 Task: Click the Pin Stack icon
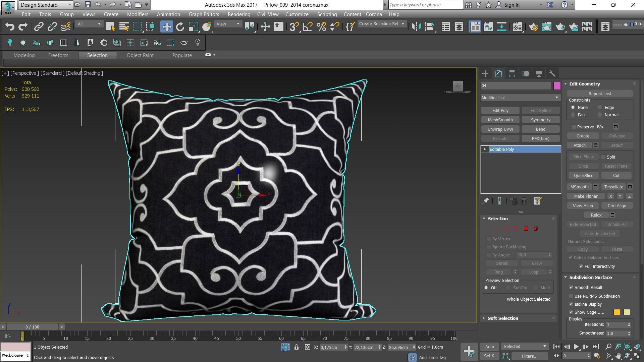[485, 201]
